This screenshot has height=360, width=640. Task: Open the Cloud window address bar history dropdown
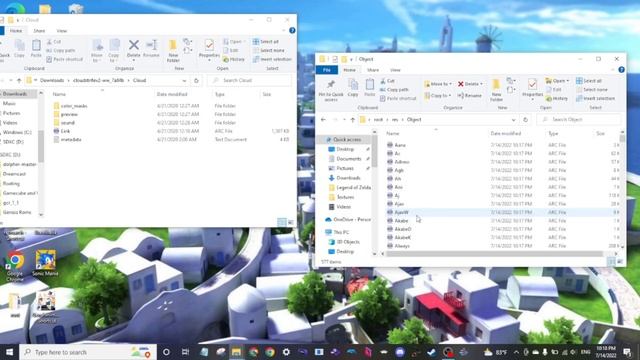pyautogui.click(x=184, y=80)
